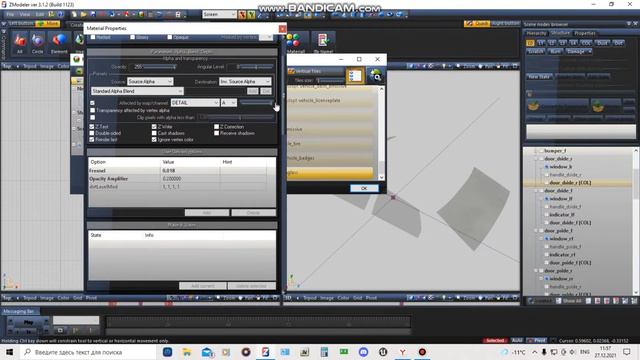Click the help icon next to Edit menu
Image resolution: width=640 pixels, height=360 pixels.
[x=60, y=14]
